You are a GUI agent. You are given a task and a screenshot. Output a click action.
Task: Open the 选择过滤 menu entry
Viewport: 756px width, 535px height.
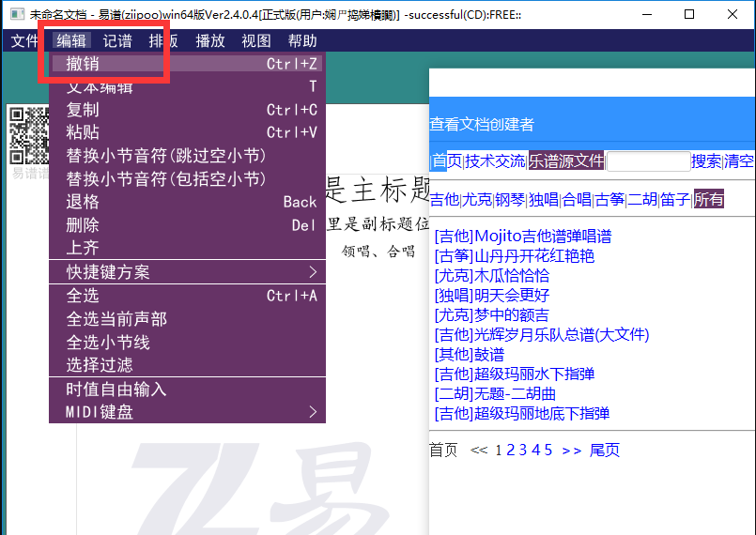point(187,365)
